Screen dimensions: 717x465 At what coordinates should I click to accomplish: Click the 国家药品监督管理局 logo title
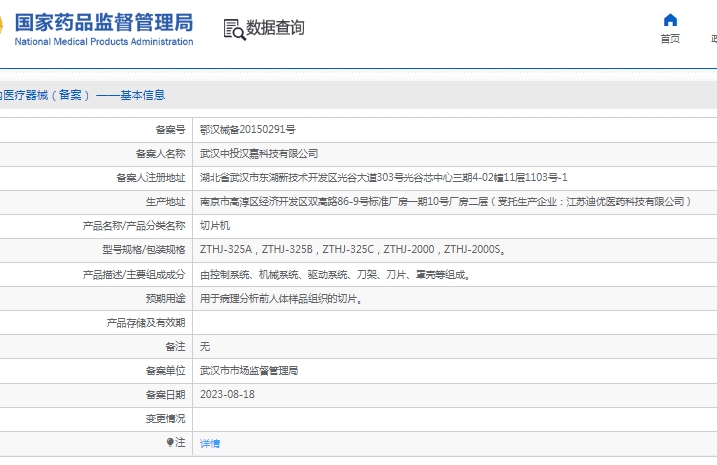coord(104,22)
